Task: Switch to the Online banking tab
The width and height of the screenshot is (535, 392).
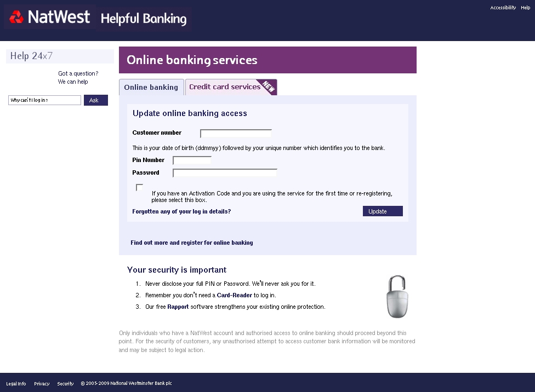Action: pos(151,87)
